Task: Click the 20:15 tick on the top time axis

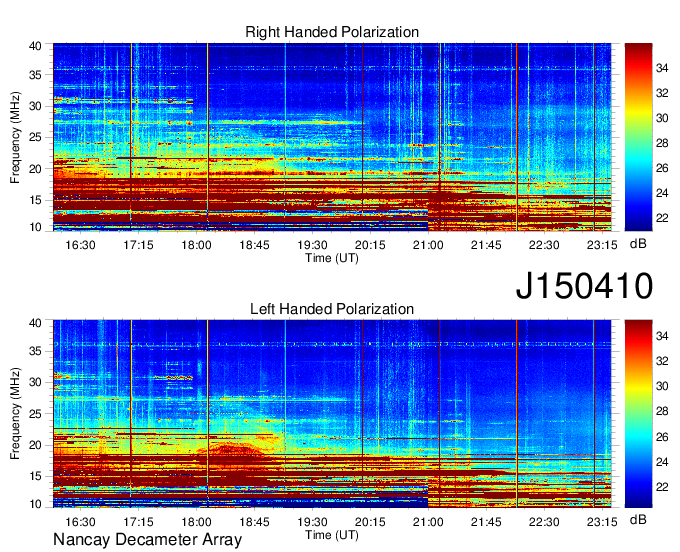Action: click(x=370, y=245)
